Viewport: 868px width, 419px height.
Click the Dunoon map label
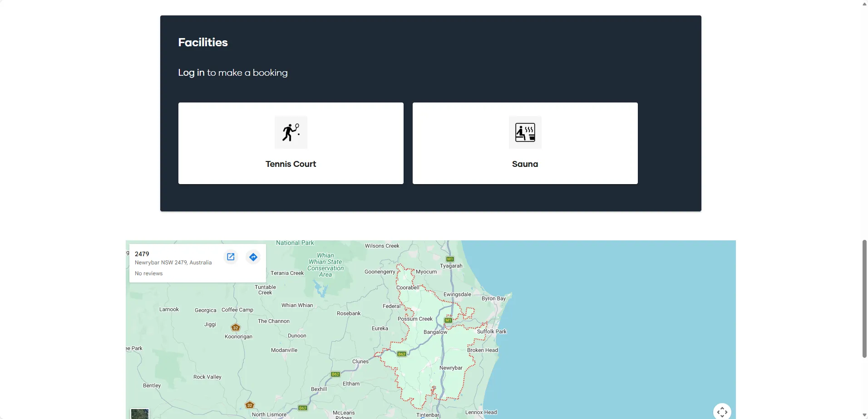(297, 336)
